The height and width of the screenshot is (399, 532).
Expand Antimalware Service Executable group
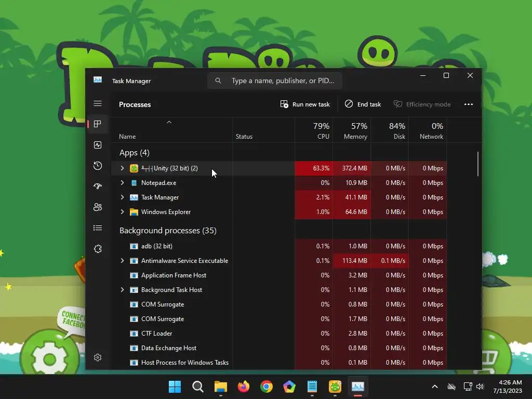(x=122, y=261)
